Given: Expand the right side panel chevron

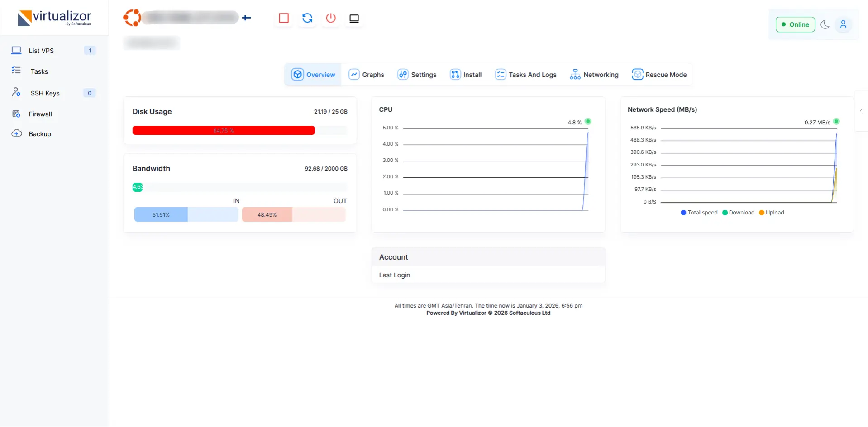Looking at the screenshot, I should point(862,111).
